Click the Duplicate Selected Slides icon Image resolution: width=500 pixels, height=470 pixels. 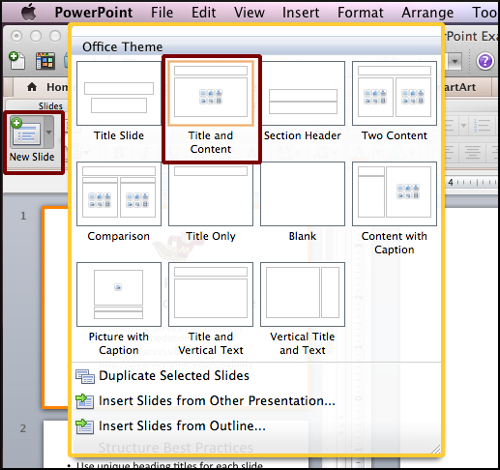85,376
